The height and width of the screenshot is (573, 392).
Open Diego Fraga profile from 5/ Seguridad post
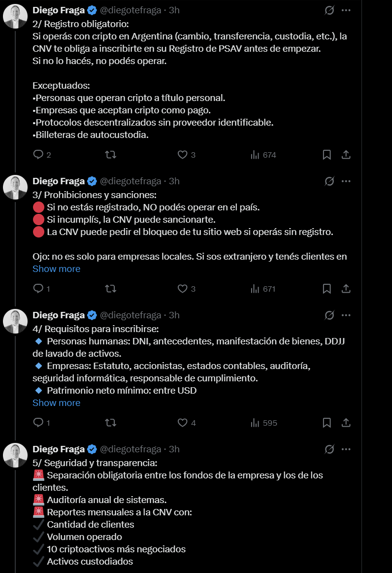pos(59,449)
